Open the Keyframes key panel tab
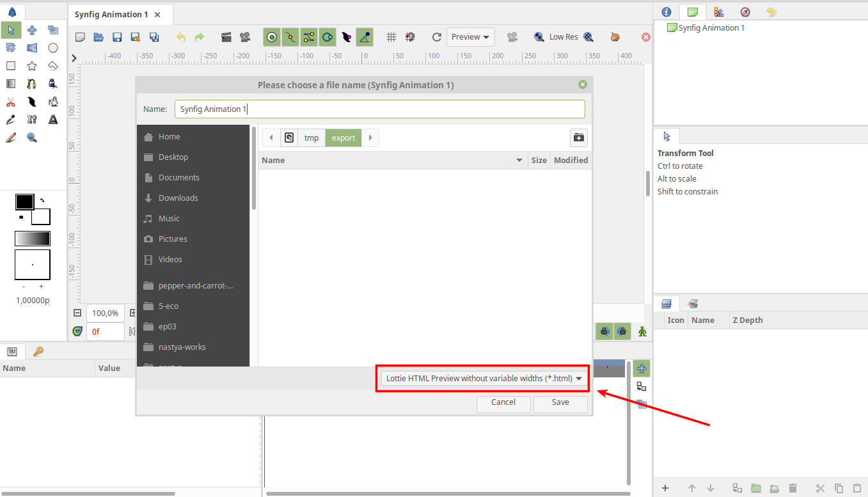This screenshot has height=497, width=868. pyautogui.click(x=38, y=351)
